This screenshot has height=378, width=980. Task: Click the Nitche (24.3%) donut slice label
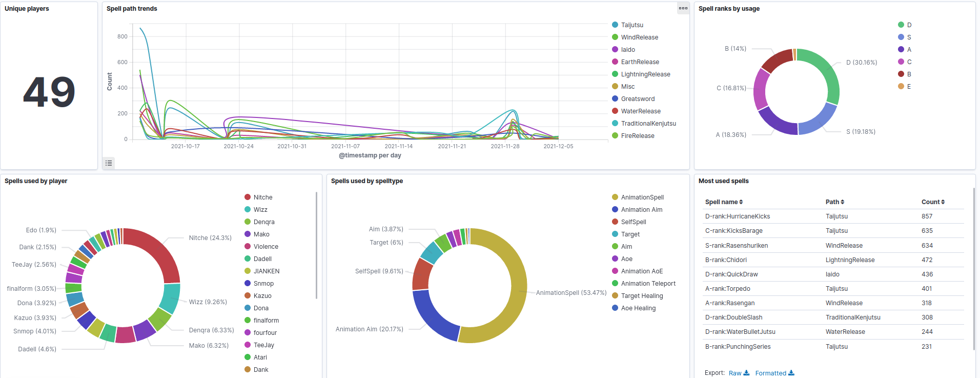tap(210, 238)
